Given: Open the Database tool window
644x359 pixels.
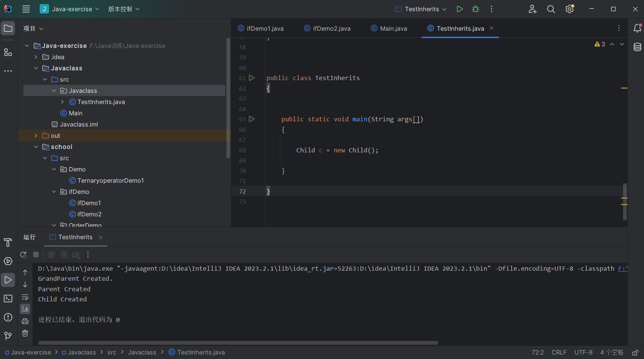Looking at the screenshot, I should [637, 47].
